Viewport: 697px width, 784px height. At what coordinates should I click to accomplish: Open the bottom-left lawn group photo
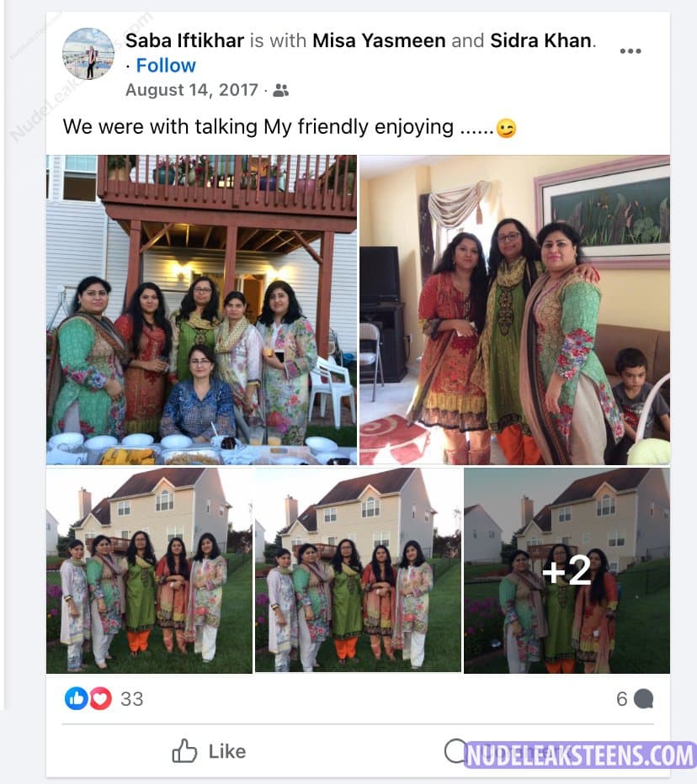pyautogui.click(x=149, y=570)
